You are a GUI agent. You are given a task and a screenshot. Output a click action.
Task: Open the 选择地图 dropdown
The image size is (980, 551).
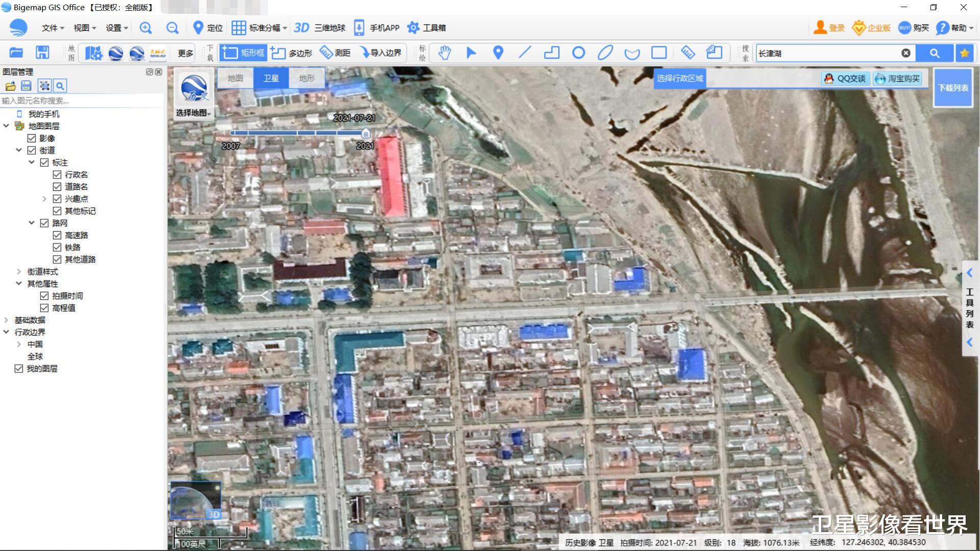(193, 113)
